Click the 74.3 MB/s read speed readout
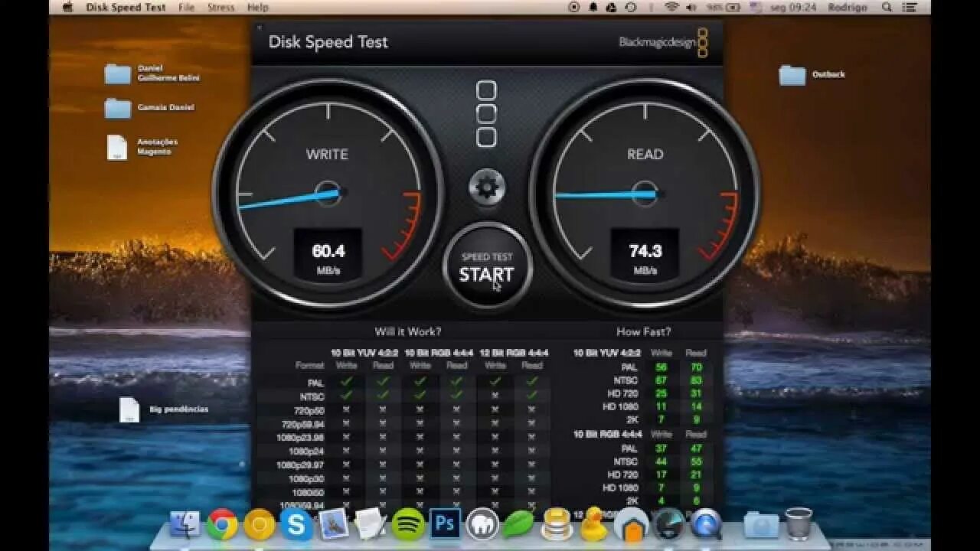Screen dimensions: 980x551 pyautogui.click(x=645, y=255)
